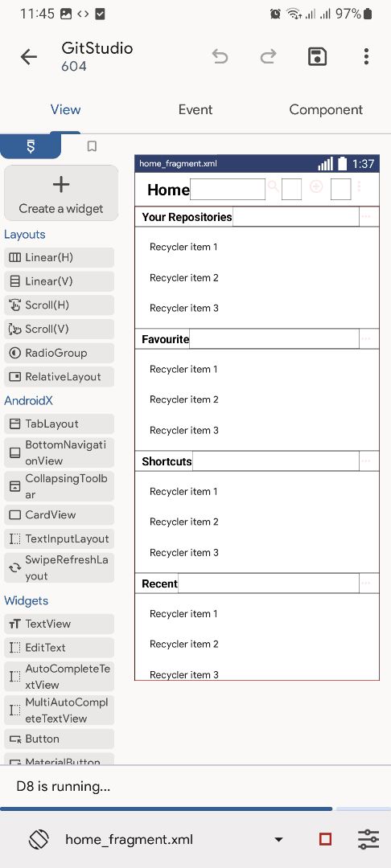The height and width of the screenshot is (868, 391).
Task: Stop the build with red square
Action: tap(326, 839)
